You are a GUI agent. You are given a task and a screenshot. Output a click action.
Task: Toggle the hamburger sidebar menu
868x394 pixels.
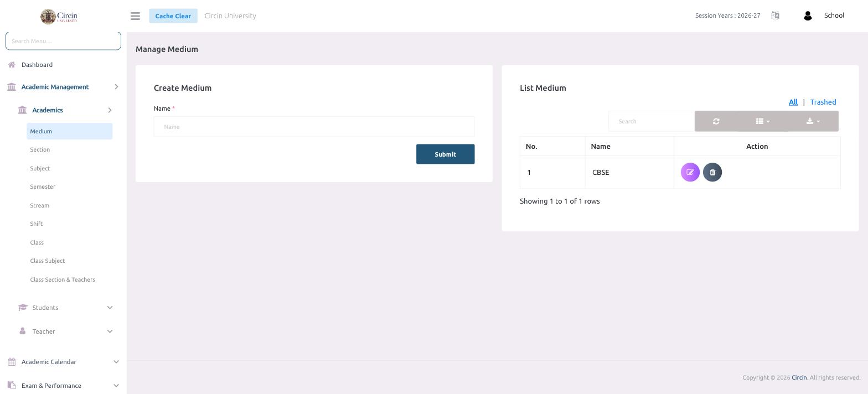click(x=135, y=16)
